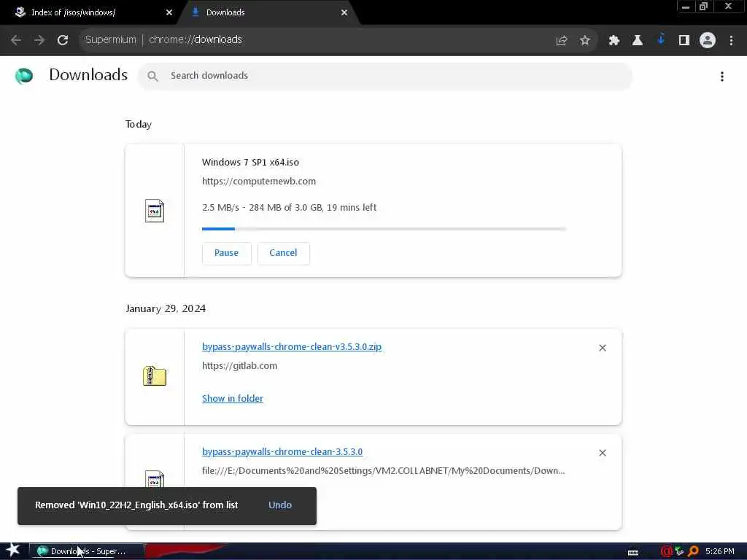Bookmark this page with the star icon
The height and width of the screenshot is (560, 747).
[x=585, y=41]
